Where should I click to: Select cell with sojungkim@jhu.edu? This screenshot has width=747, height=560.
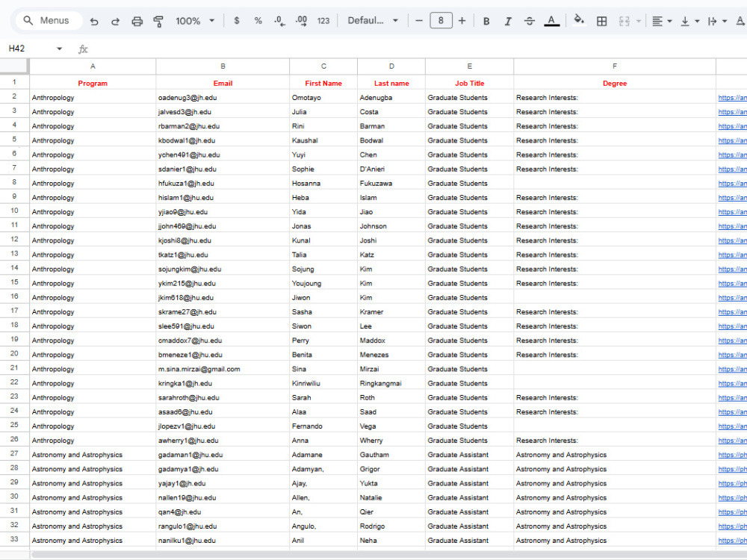223,269
